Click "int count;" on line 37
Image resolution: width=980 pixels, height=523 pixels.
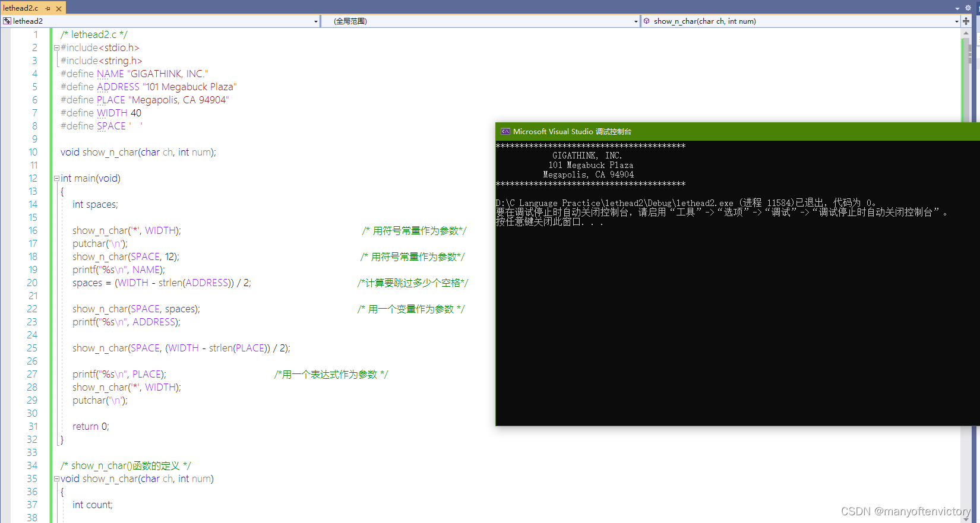point(93,505)
